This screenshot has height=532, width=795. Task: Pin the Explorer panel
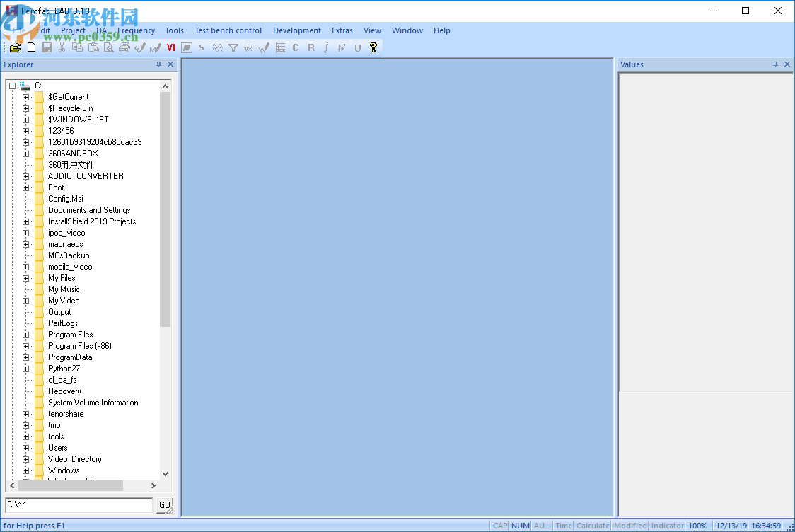coord(158,64)
